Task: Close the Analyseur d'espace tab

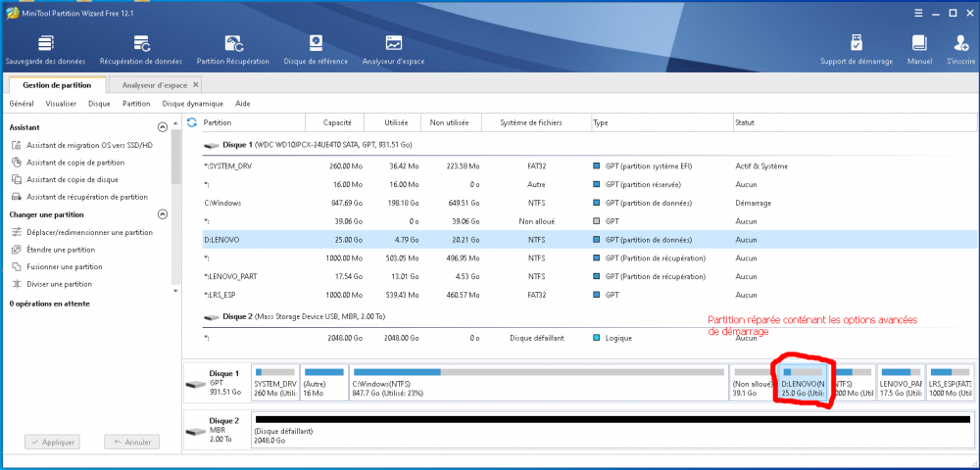Action: (195, 85)
